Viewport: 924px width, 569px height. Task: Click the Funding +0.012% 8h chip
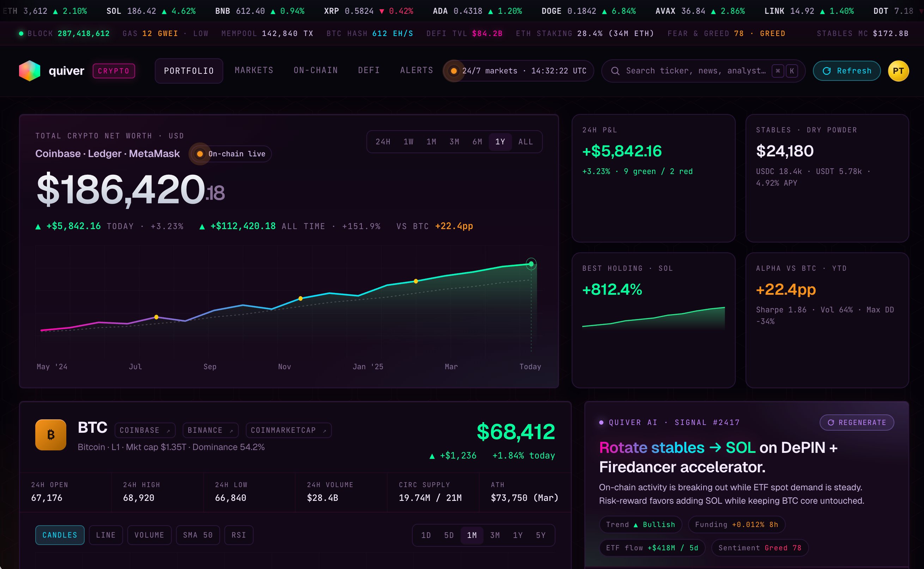click(x=736, y=524)
